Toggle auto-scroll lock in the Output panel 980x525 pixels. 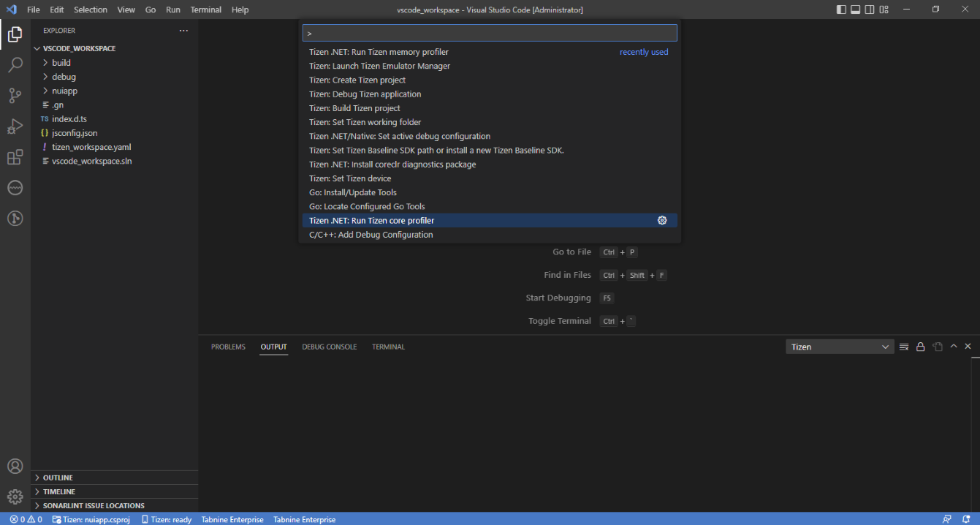click(x=920, y=346)
